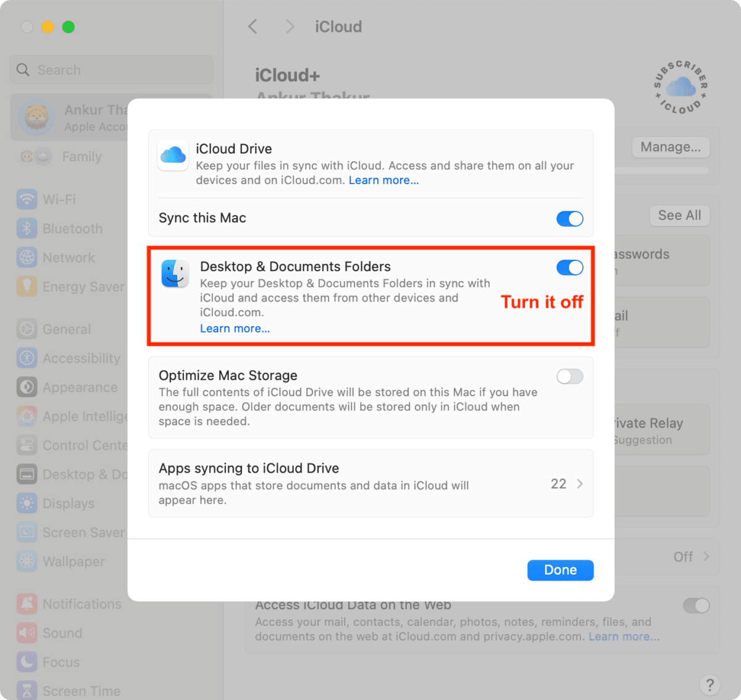This screenshot has height=700, width=741.
Task: Click the Wallpaper flower icon
Action: coord(27,562)
